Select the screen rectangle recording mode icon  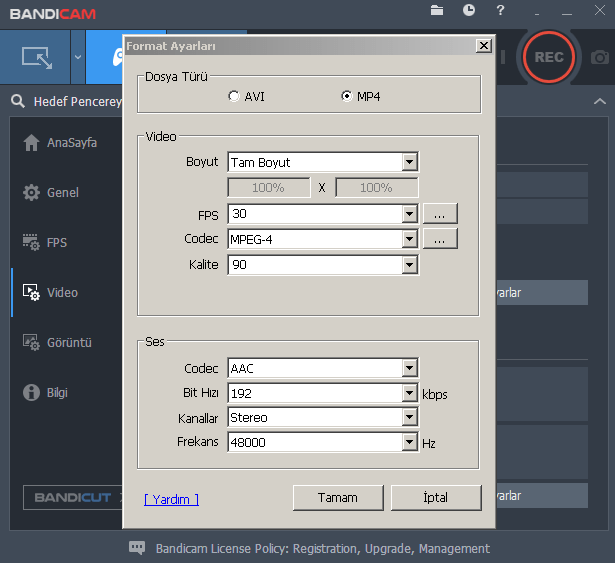pos(37,57)
